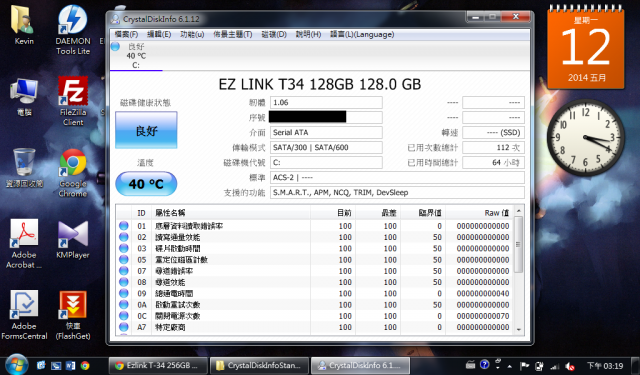640x375 pixels.
Task: Select raw value 000000000040 in row 09
Action: [x=483, y=293]
